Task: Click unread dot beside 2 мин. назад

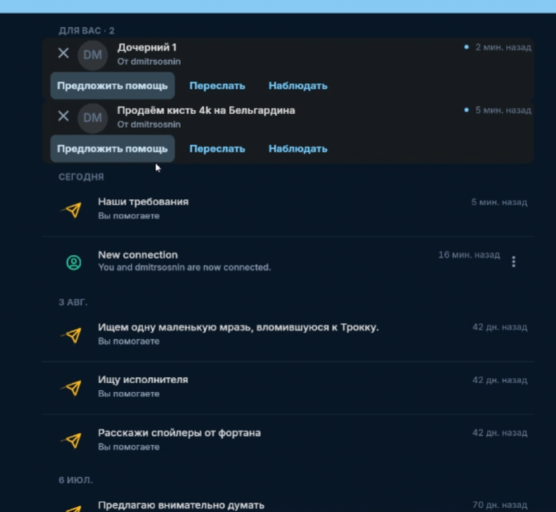Action: (466, 47)
